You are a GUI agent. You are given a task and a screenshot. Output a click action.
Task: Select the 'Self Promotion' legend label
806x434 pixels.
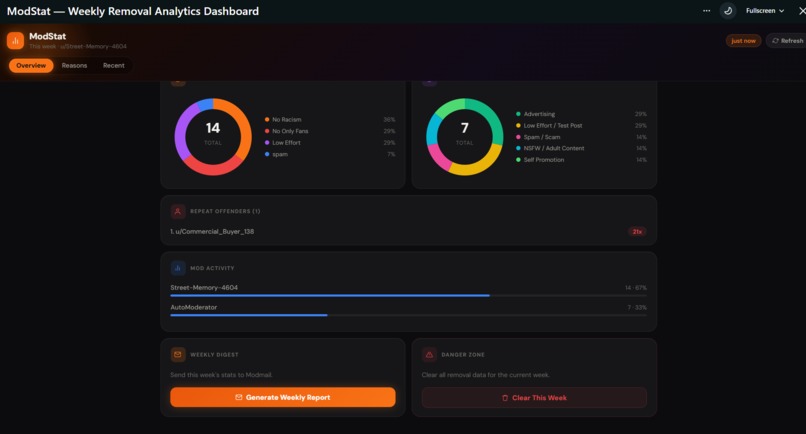tap(544, 160)
